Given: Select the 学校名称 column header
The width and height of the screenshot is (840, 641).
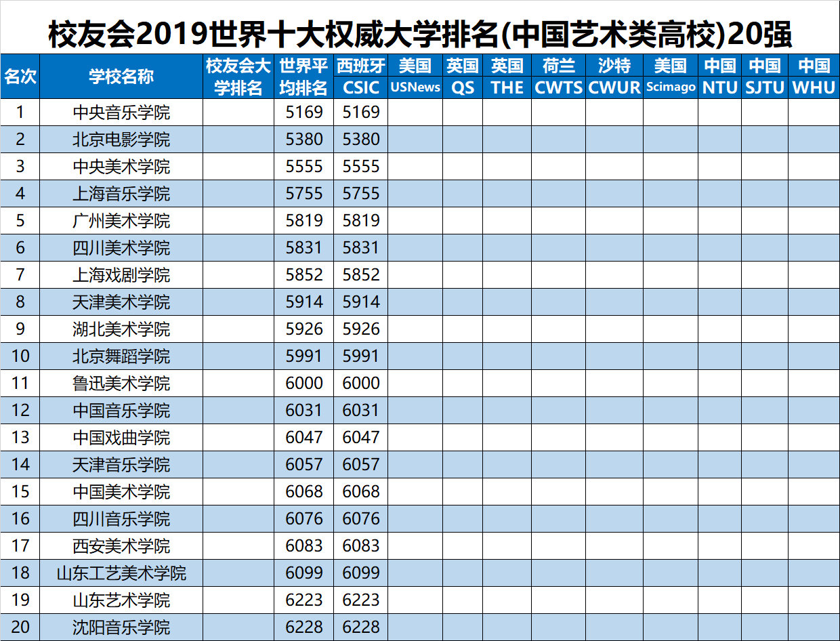Looking at the screenshot, I should click(x=121, y=77).
